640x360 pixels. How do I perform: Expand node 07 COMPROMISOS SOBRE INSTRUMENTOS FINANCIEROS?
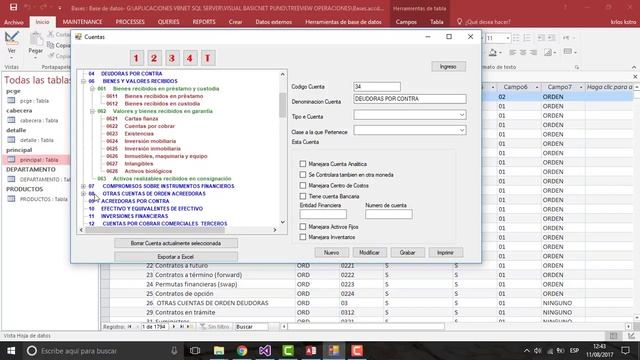84,186
